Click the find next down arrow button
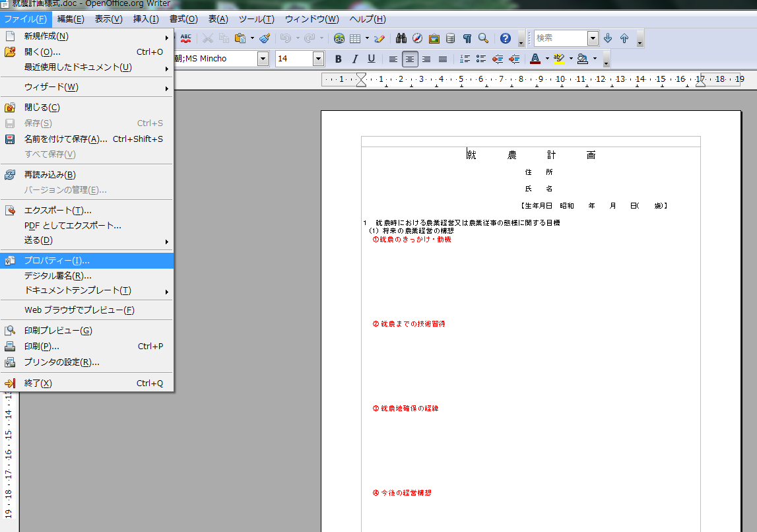757x532 pixels. pyautogui.click(x=608, y=38)
